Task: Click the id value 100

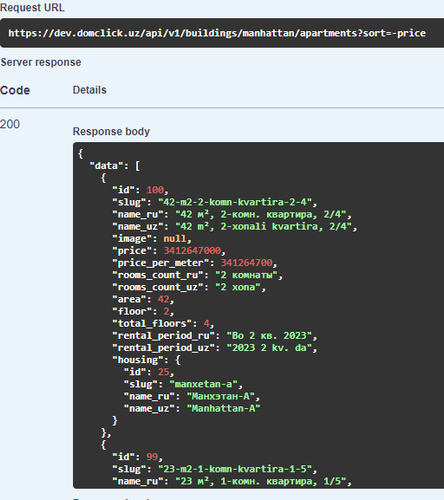Action: point(155,190)
